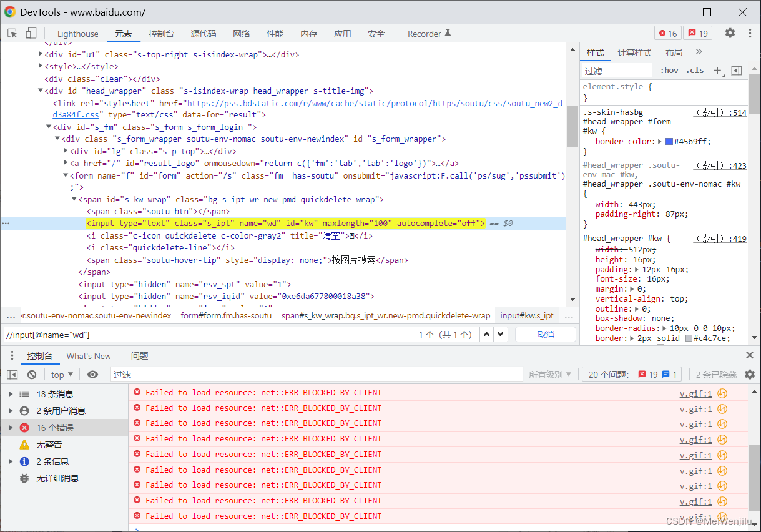Image resolution: width=761 pixels, height=532 pixels.
Task: Collapse the form id="form" node
Action: [x=66, y=176]
